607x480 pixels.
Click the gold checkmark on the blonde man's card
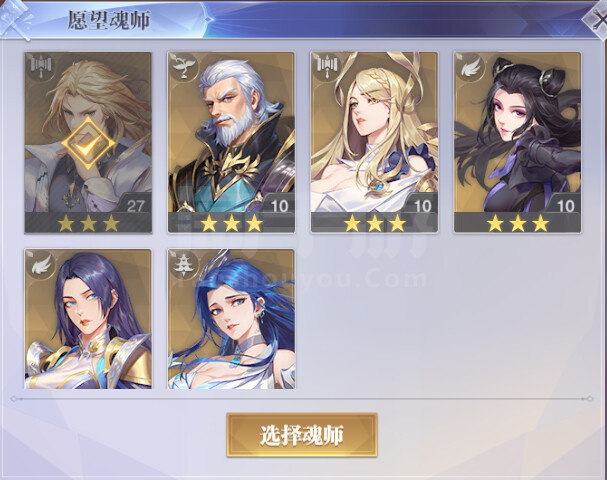tap(88, 144)
